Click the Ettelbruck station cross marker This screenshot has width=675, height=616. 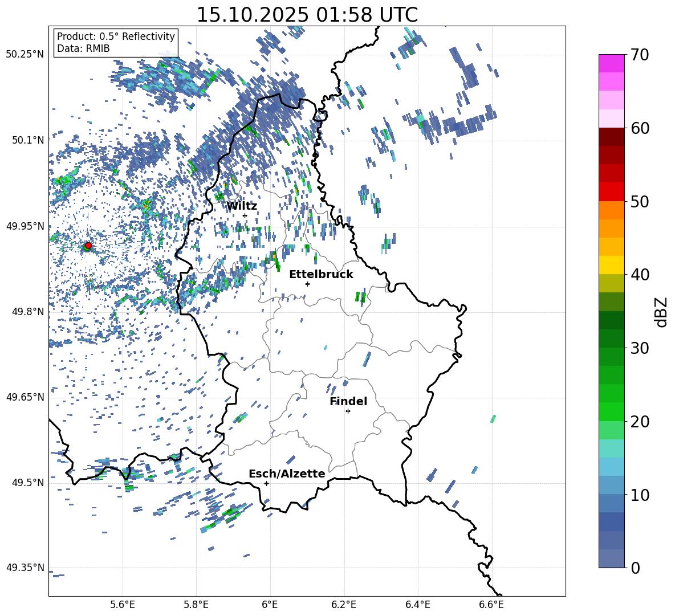[x=307, y=284]
